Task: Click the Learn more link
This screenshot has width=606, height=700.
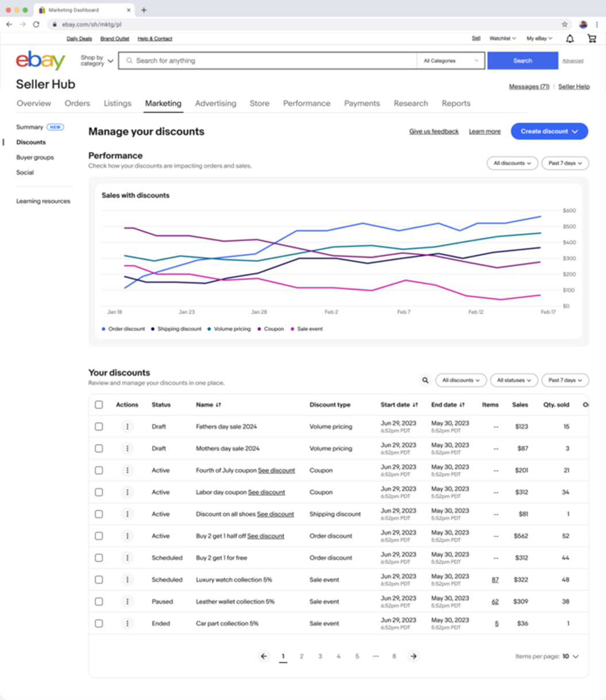Action: [x=485, y=132]
